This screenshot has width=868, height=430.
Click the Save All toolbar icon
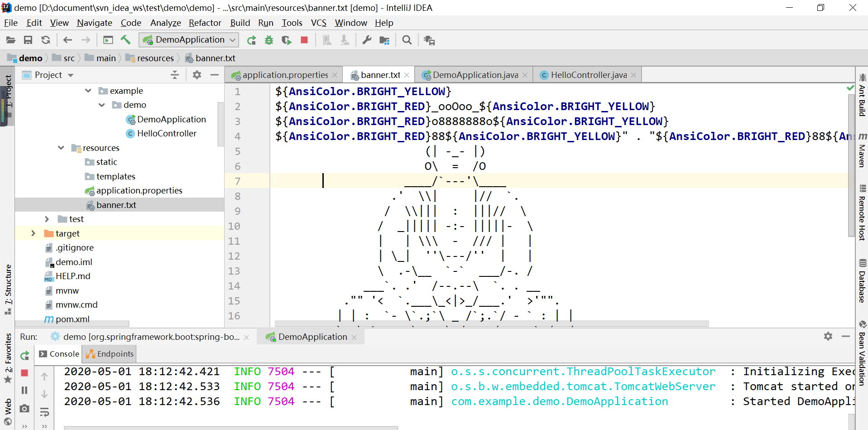[x=28, y=40]
